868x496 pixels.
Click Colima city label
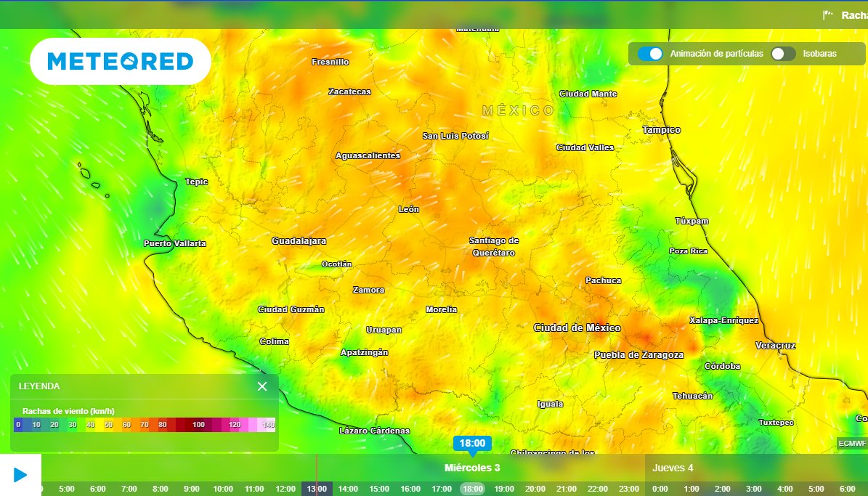pos(275,341)
